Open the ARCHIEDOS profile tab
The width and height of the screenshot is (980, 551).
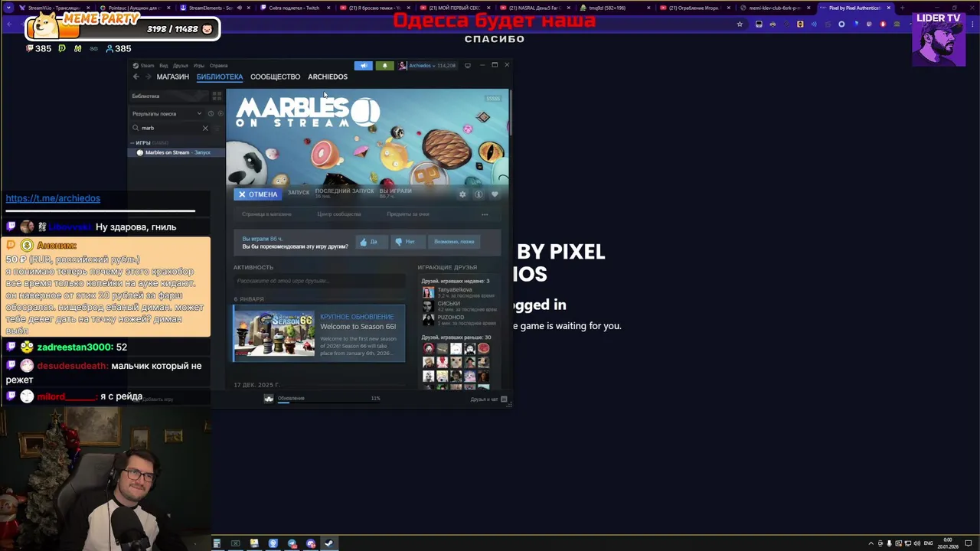click(328, 77)
